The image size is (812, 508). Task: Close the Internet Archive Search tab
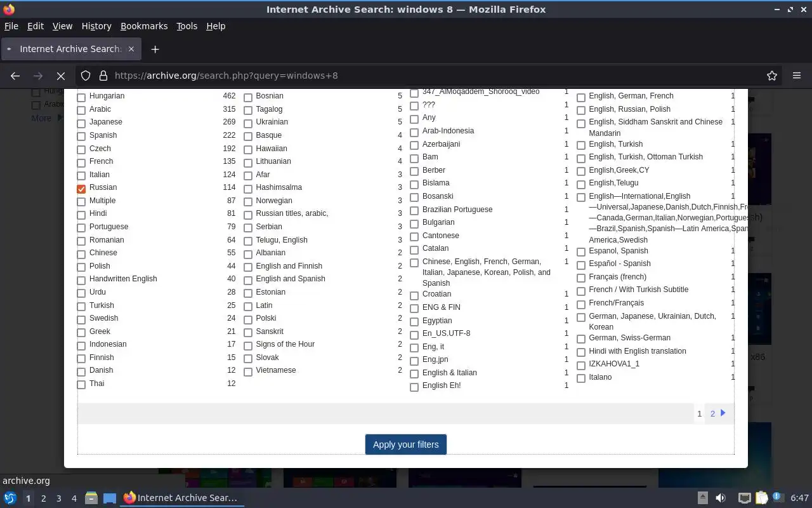[131, 49]
